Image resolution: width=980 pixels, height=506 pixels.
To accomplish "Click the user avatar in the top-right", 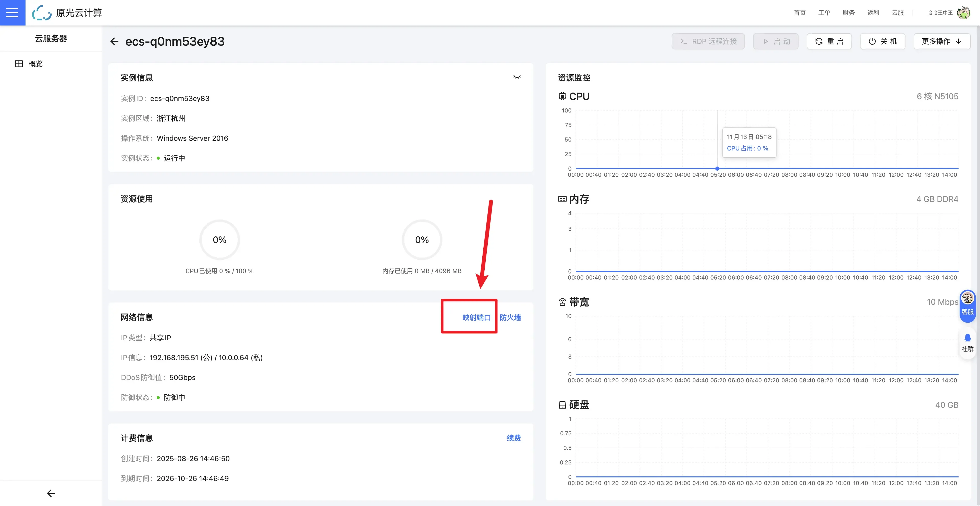I will (x=963, y=12).
